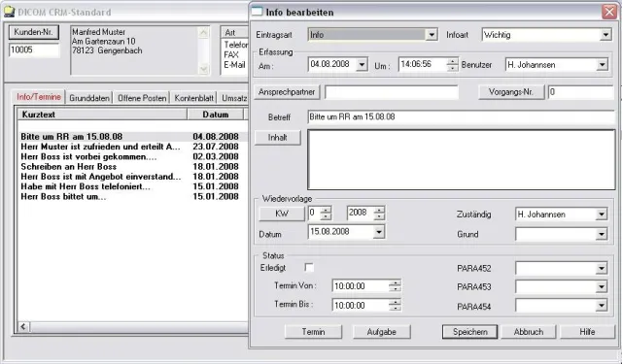Increase the Um time with spinner up arrow
Viewport: 622px width, 364px height.
click(452, 61)
